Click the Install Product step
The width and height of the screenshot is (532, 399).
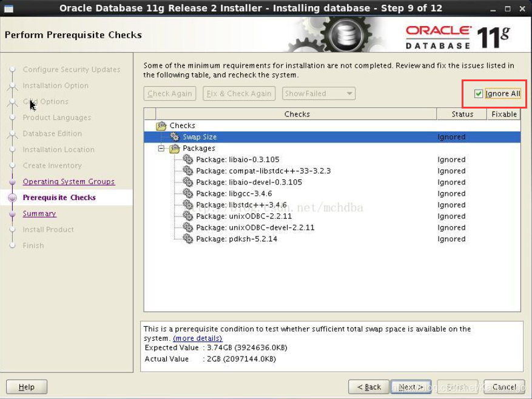(x=48, y=230)
